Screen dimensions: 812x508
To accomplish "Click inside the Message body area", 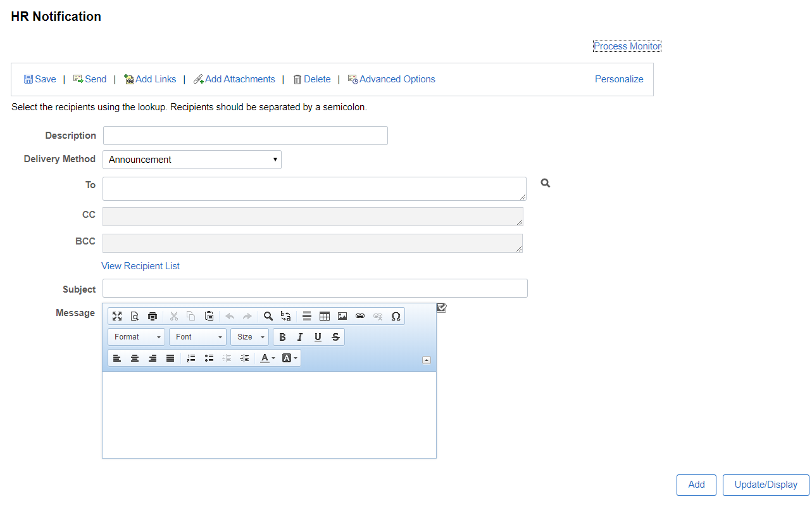I will tap(269, 415).
